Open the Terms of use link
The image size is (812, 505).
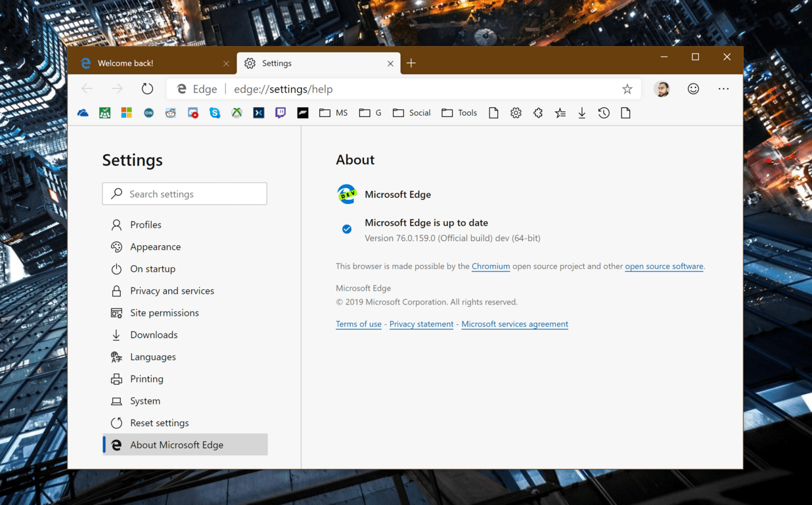(359, 324)
